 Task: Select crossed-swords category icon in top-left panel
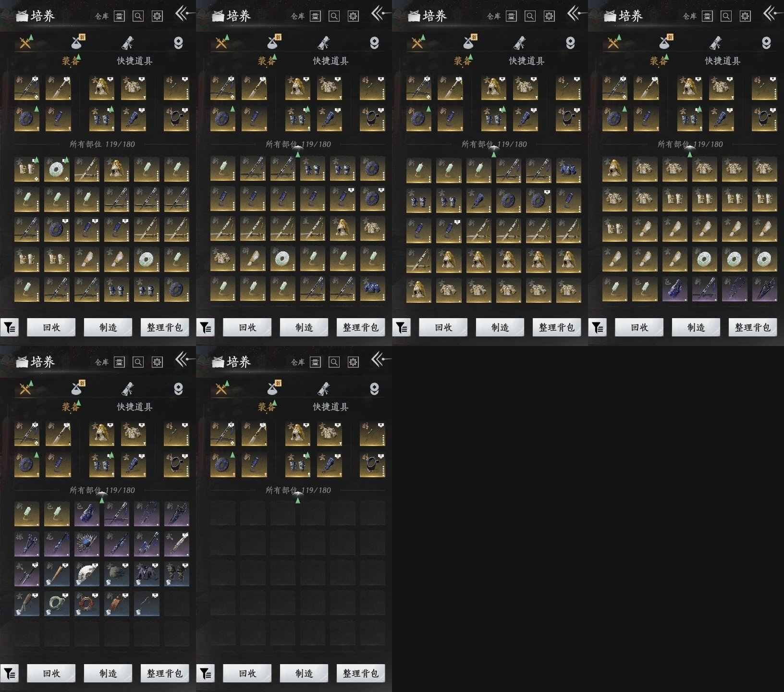click(25, 43)
